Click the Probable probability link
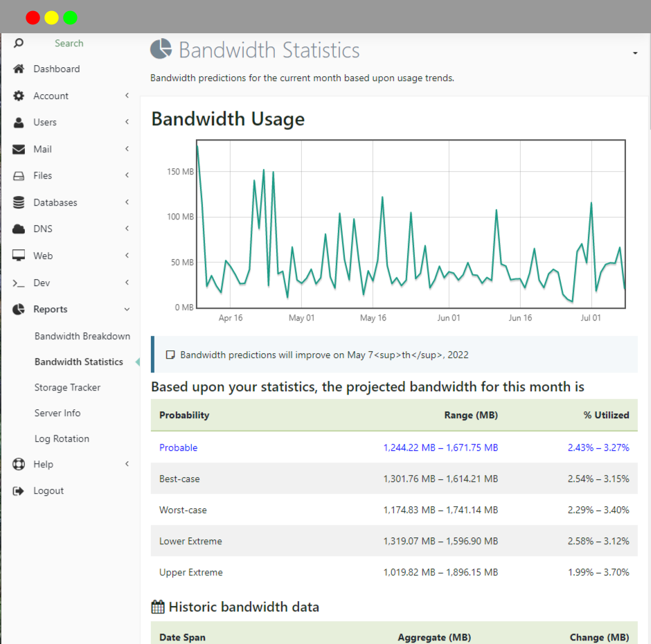Image resolution: width=651 pixels, height=644 pixels. coord(178,447)
